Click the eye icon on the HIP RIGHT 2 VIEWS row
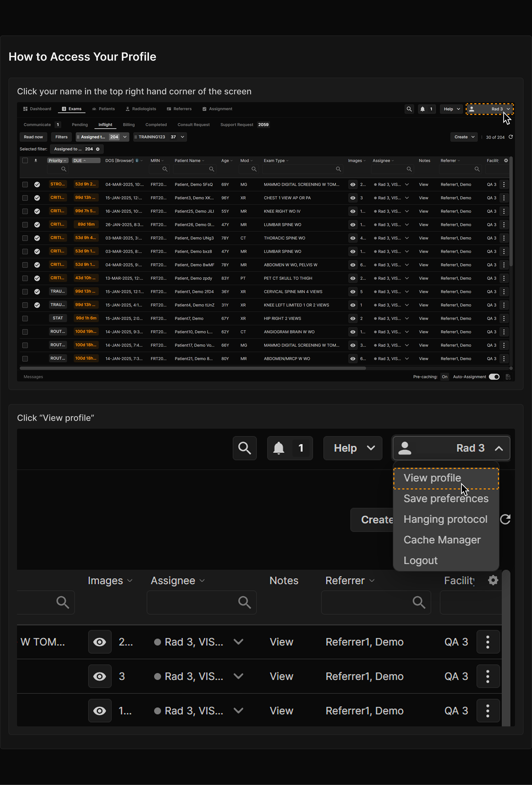Viewport: 532px width, 785px height. (353, 318)
